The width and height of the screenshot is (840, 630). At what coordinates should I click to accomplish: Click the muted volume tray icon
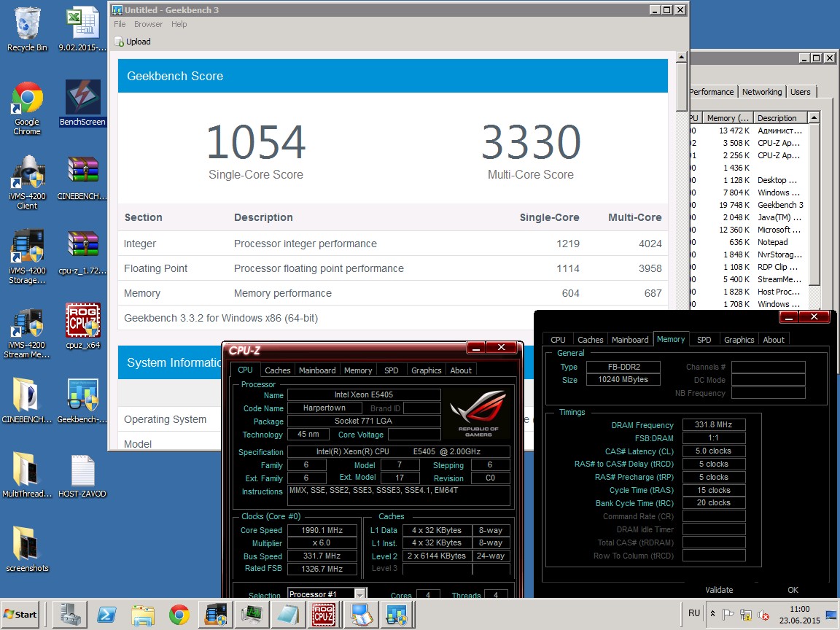click(764, 615)
